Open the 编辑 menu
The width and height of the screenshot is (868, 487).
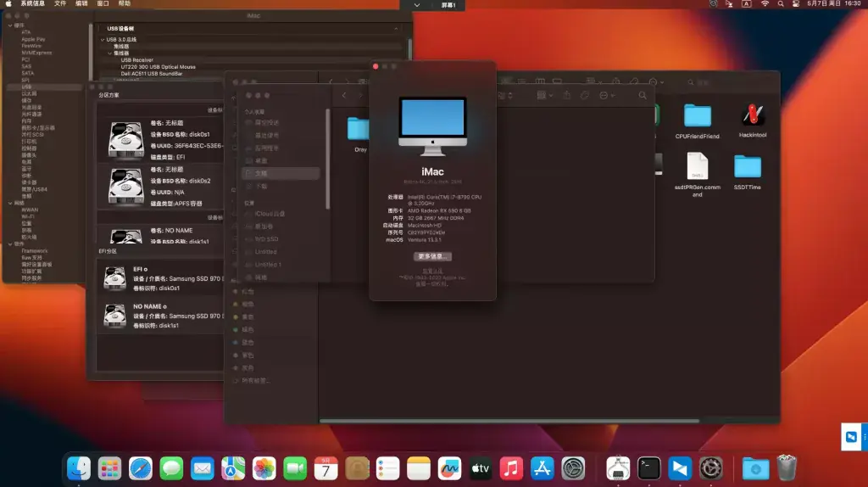click(x=81, y=3)
